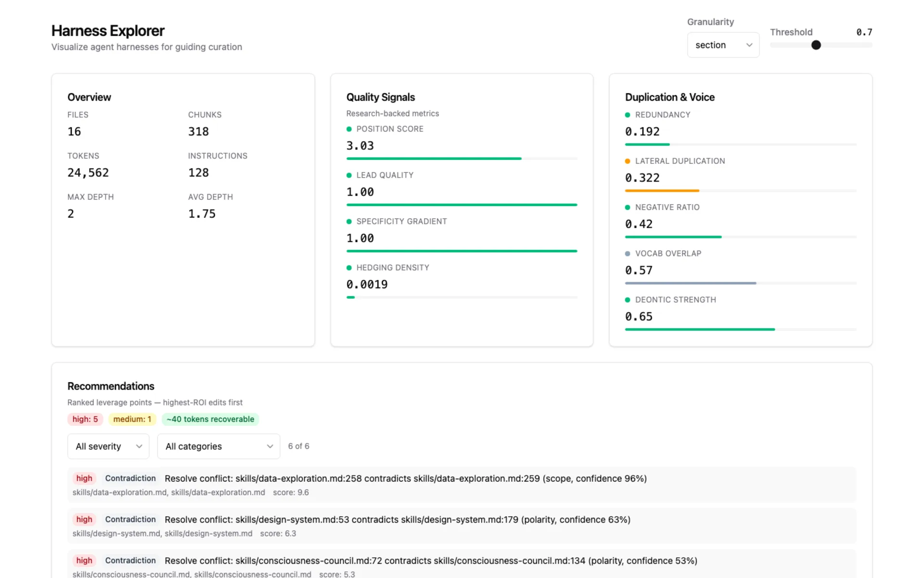The width and height of the screenshot is (924, 578).
Task: Click the 6 of 6 result count
Action: click(298, 447)
